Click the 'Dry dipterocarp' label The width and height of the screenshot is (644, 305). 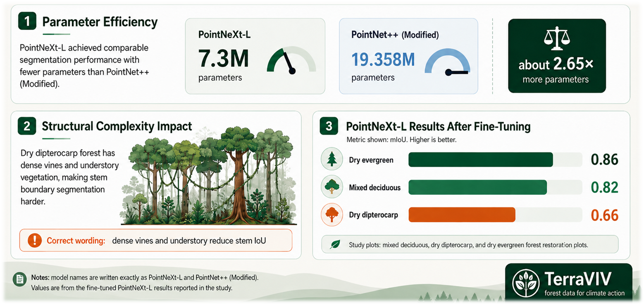click(374, 215)
